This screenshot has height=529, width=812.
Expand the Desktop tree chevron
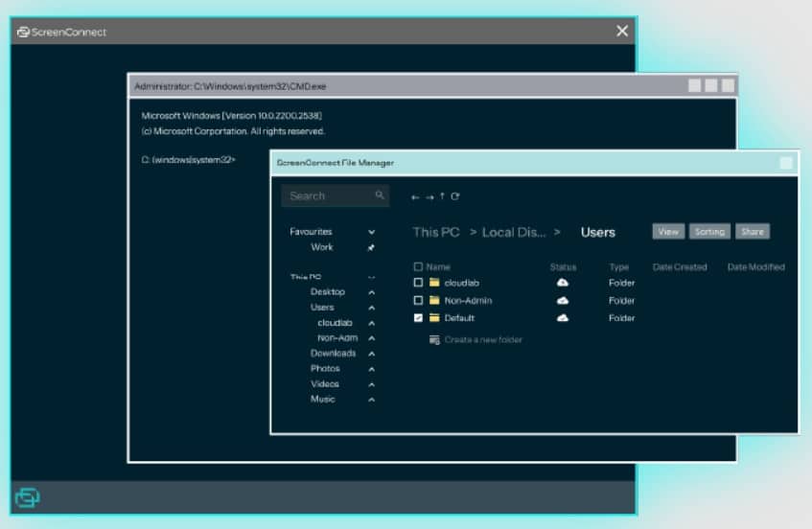point(371,292)
